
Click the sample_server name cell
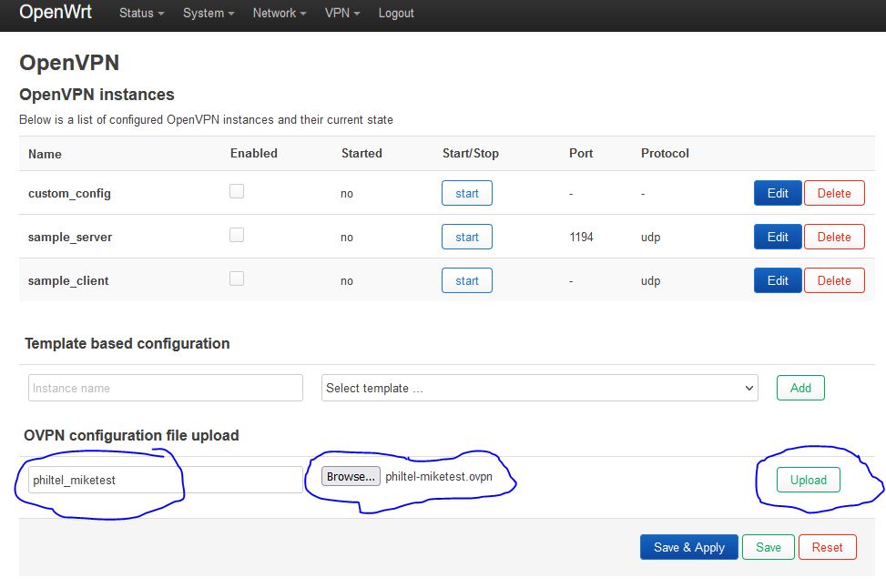point(70,238)
